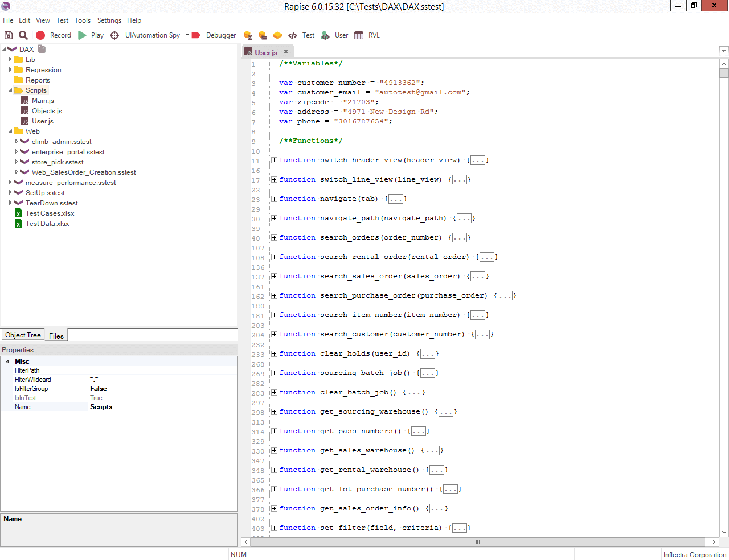Collapse the Scripts folder
This screenshot has width=729, height=560.
pyautogui.click(x=10, y=90)
